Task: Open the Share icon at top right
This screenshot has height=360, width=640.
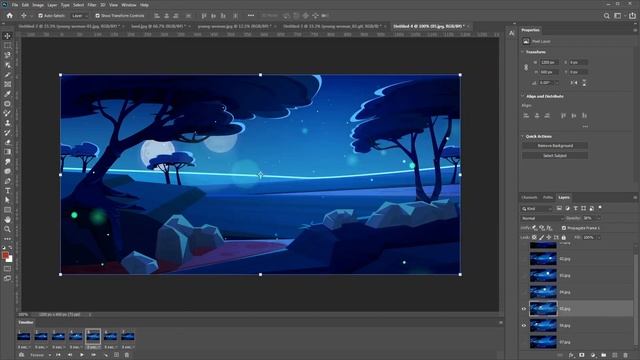Action: [x=632, y=16]
